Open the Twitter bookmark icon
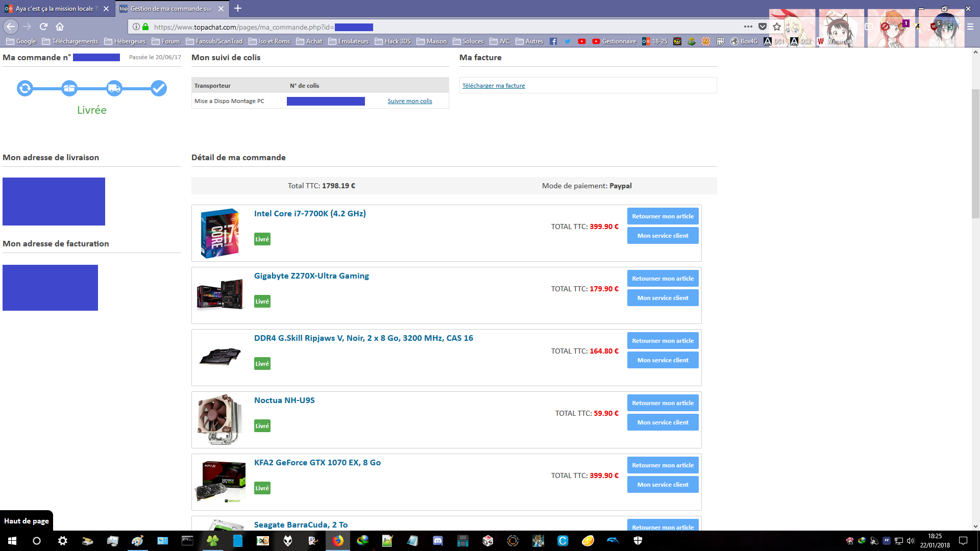 tap(568, 41)
